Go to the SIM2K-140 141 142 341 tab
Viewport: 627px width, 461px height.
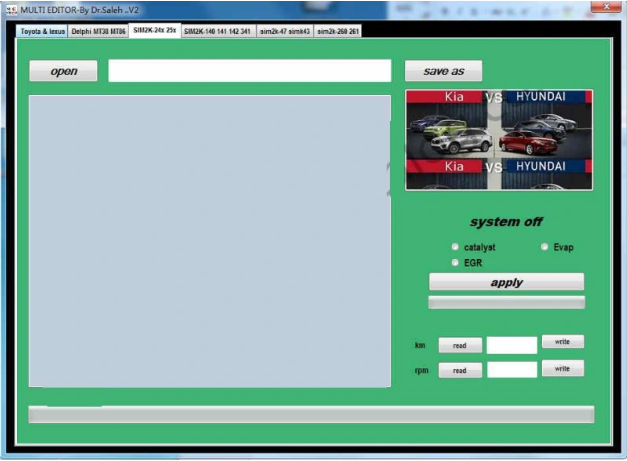(217, 31)
